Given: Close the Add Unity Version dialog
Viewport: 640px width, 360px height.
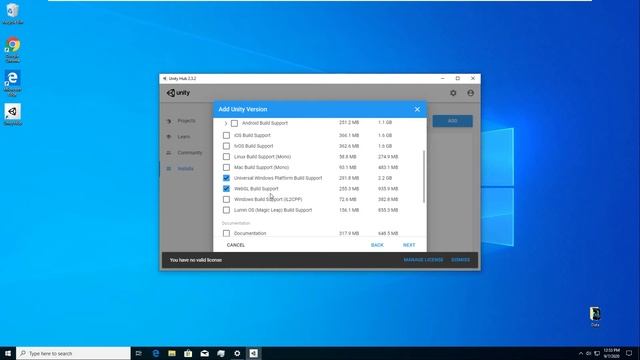Looking at the screenshot, I should [x=417, y=109].
